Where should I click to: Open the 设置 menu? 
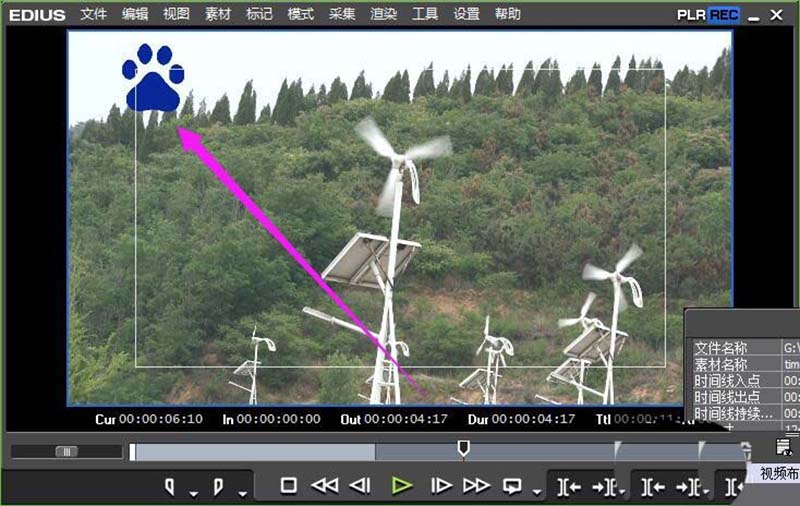tap(466, 14)
